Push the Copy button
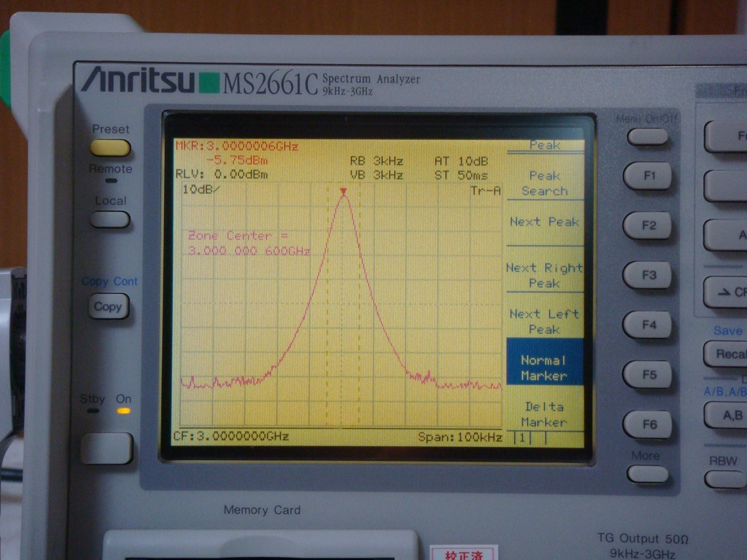 [x=108, y=307]
